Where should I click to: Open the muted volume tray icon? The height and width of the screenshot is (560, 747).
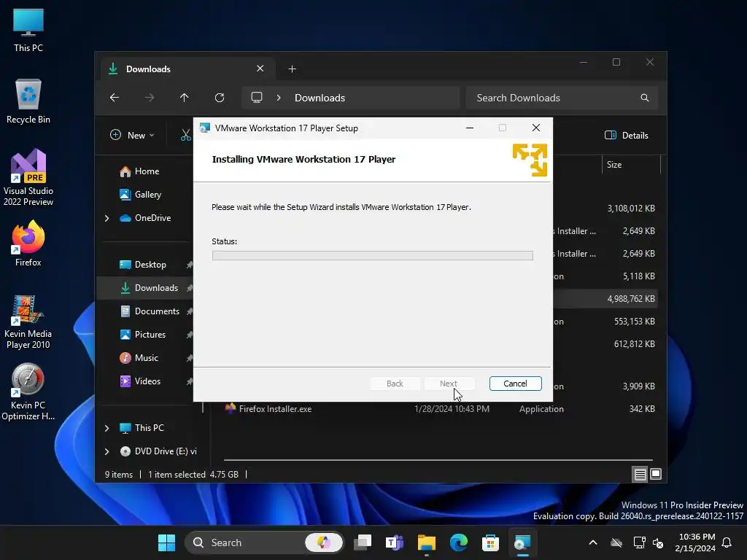click(x=659, y=542)
